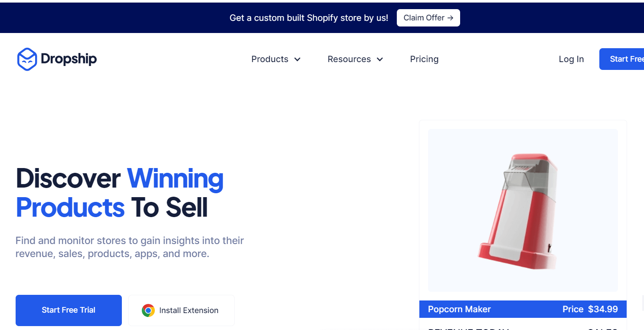
Task: Click the custom Shopify store banner text
Action: [309, 18]
